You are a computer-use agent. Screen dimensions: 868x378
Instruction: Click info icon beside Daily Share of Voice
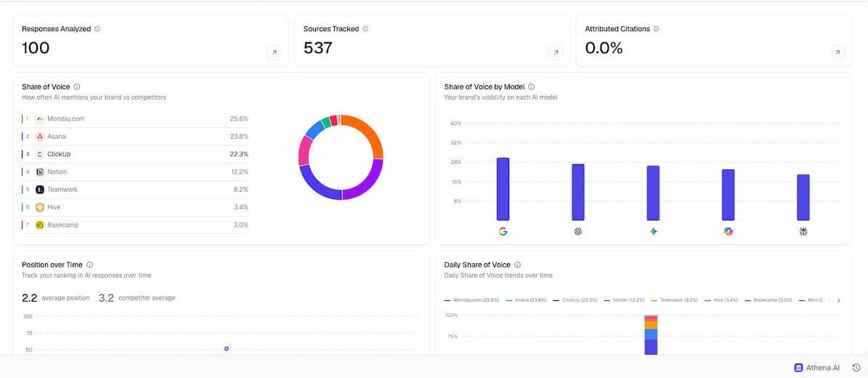pyautogui.click(x=518, y=265)
